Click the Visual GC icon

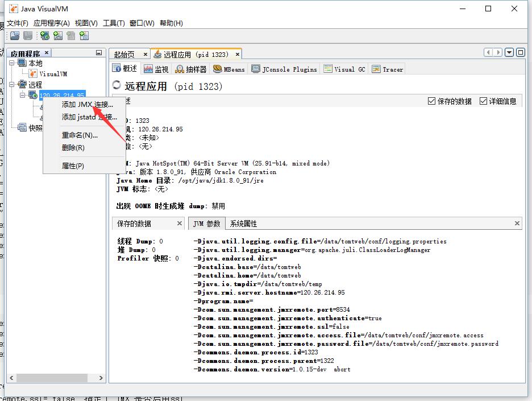(x=328, y=69)
